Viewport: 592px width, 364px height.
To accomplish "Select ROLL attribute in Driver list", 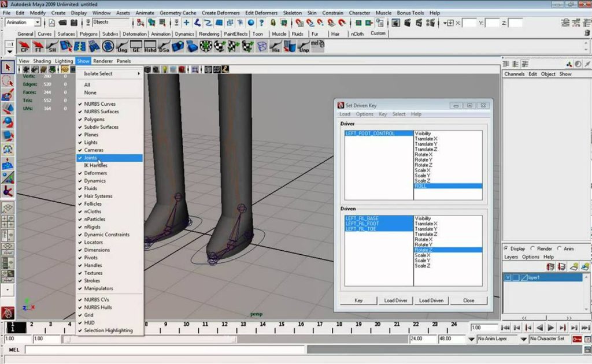I will [x=448, y=186].
